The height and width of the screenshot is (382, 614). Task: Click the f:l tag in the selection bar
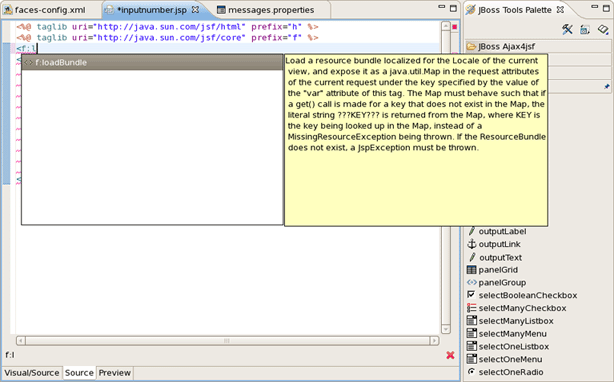pyautogui.click(x=10, y=355)
